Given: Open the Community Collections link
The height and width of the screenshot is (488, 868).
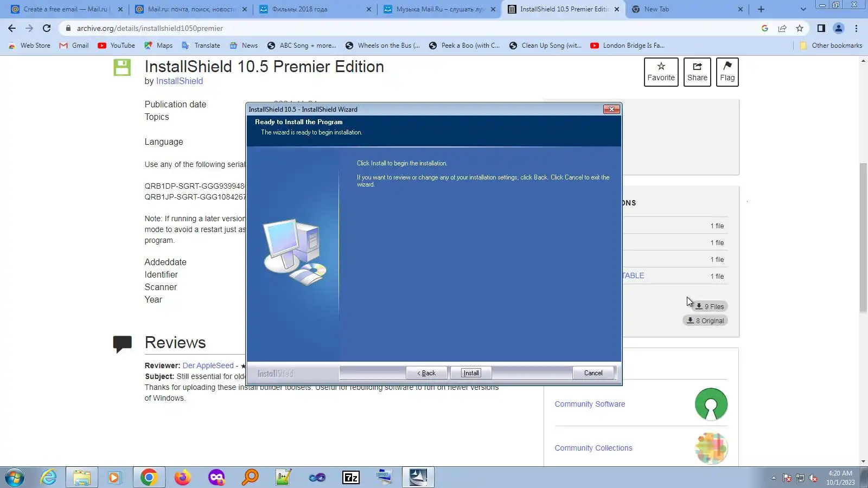Looking at the screenshot, I should tap(593, 448).
